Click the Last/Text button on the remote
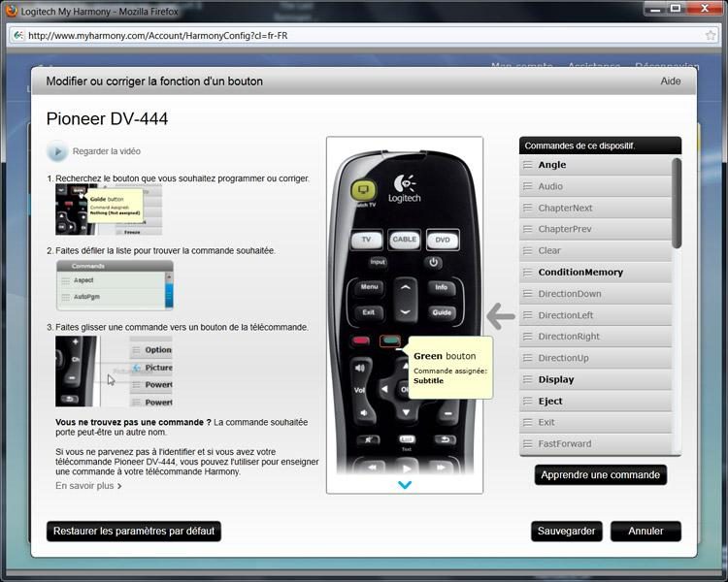Image resolution: width=728 pixels, height=582 pixels. click(x=407, y=439)
